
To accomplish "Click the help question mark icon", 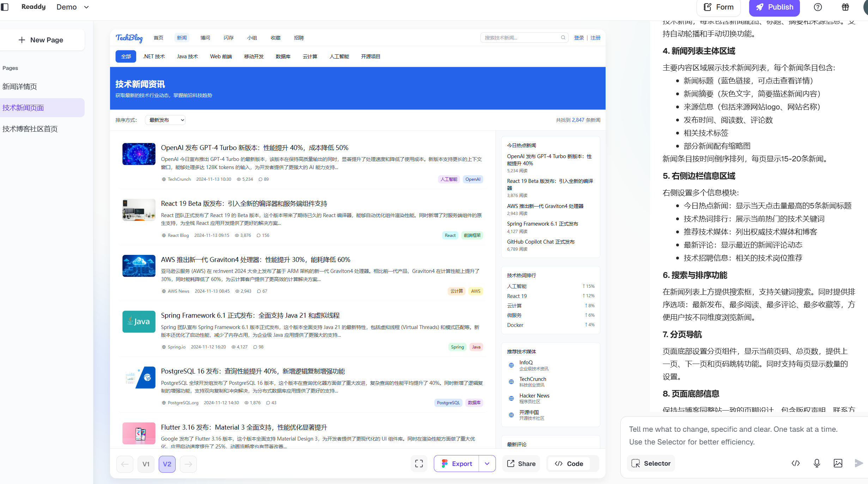I will 818,7.
